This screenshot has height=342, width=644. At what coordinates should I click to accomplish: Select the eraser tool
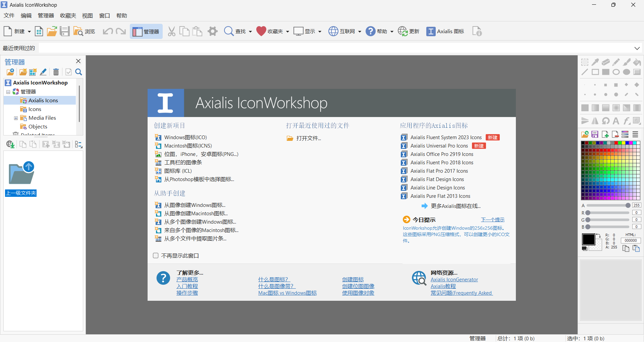606,62
